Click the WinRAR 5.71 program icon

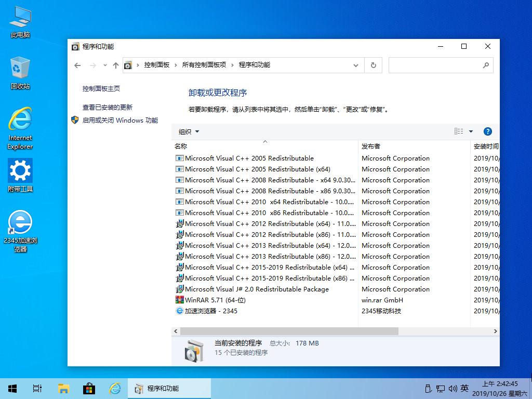pyautogui.click(x=179, y=300)
